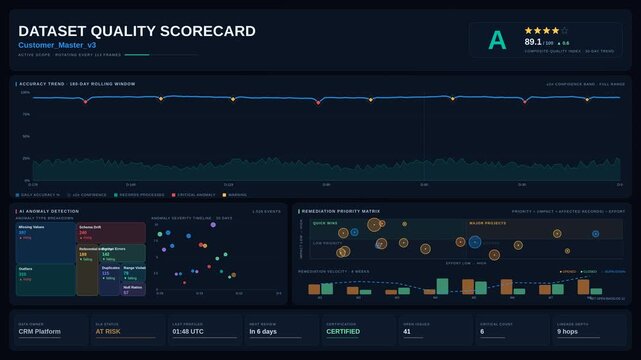The height and width of the screenshot is (360, 641).
Task: Click the 89.1 composite quality score
Action: coord(533,42)
